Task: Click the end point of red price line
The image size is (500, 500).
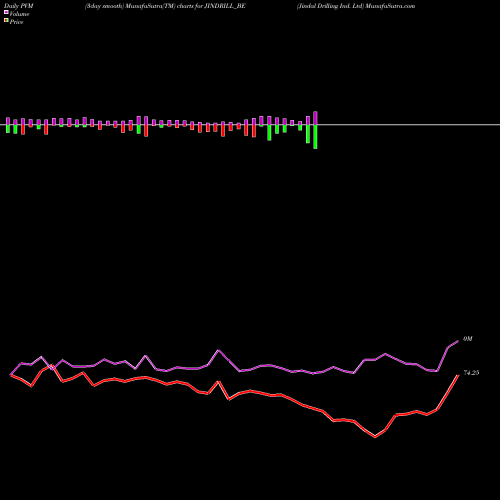Action: [458, 375]
